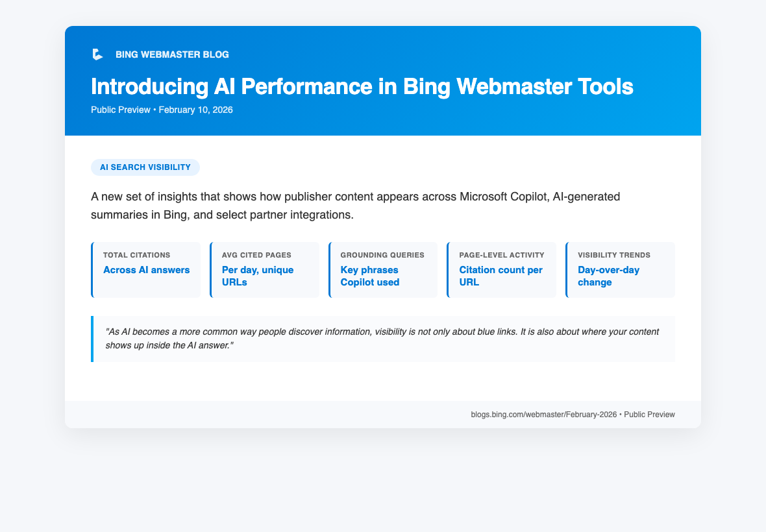Select the Across AI answers text
Screen dimensions: 766x532
[x=147, y=270]
